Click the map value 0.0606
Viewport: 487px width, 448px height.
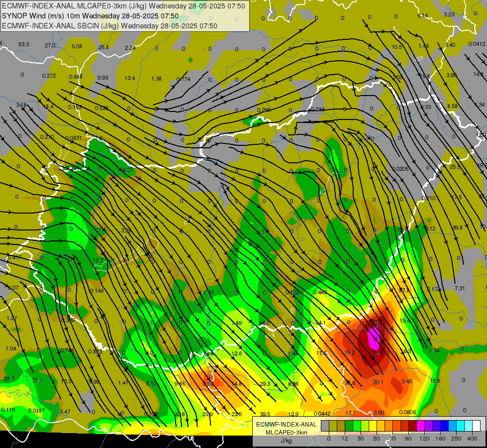point(407,412)
